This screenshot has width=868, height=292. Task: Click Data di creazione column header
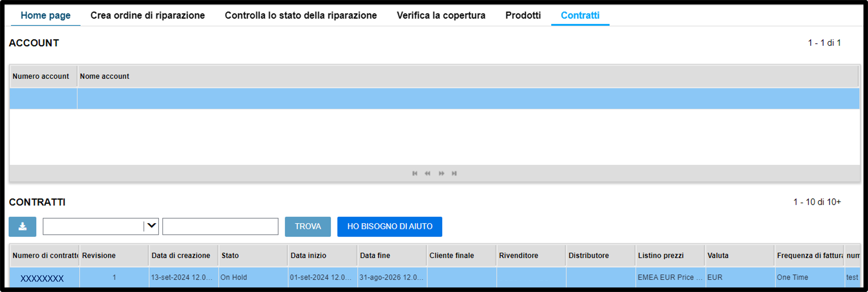pyautogui.click(x=184, y=256)
